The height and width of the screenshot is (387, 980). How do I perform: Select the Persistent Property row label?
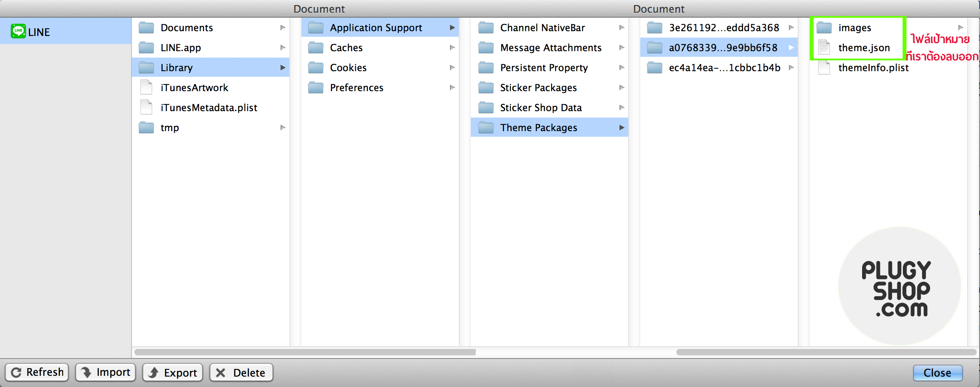544,68
